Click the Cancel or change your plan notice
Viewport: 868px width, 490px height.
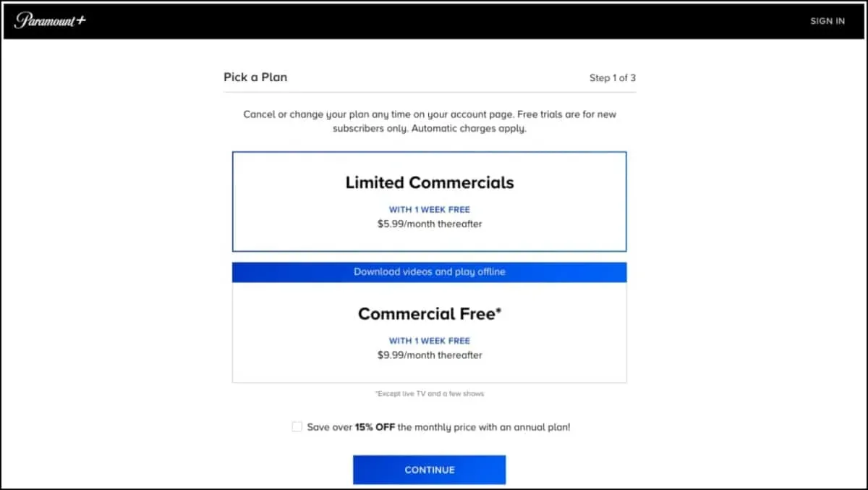(x=429, y=114)
